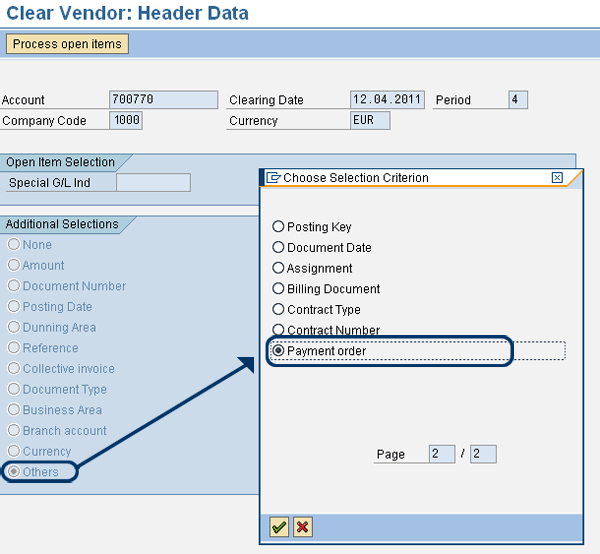
Task: Select the Posting Key radio option
Action: click(279, 227)
